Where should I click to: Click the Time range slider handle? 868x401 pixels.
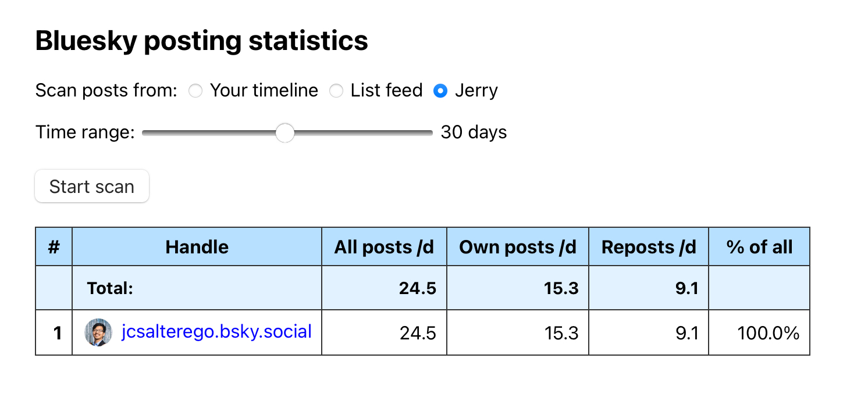(285, 133)
